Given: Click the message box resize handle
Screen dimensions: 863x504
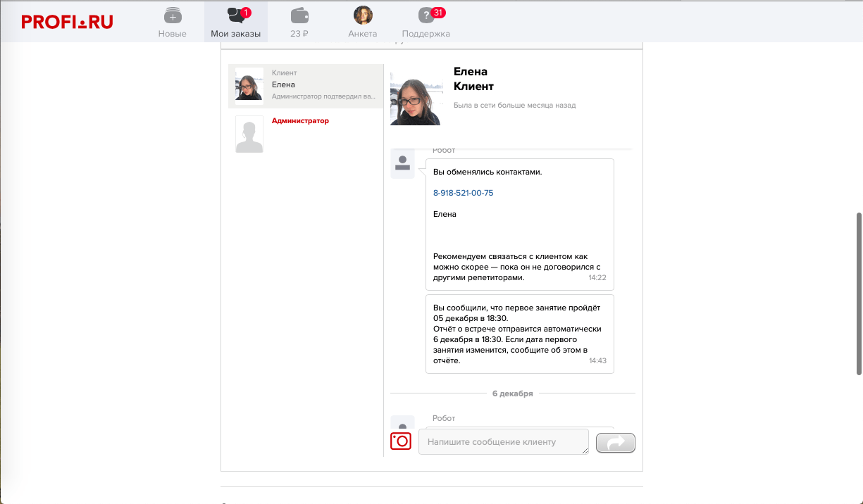Looking at the screenshot, I should click(585, 451).
